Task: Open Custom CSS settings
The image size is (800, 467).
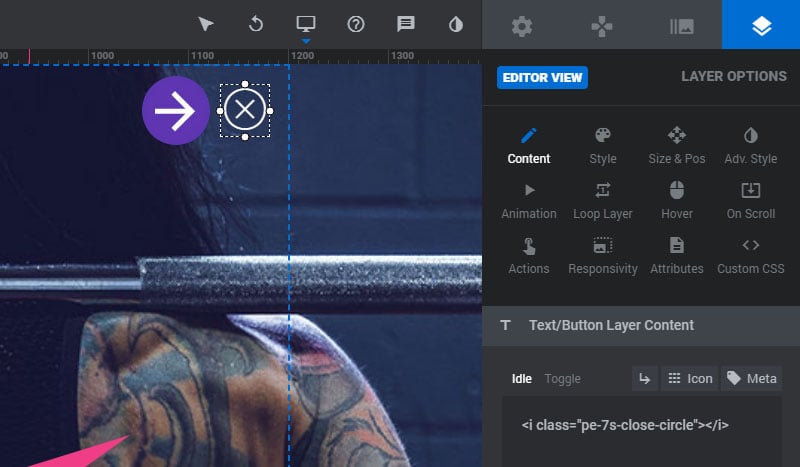Action: point(751,257)
